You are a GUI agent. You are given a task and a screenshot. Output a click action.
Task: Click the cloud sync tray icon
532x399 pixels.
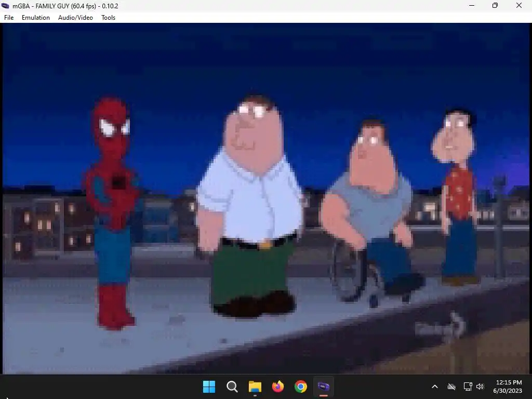tap(451, 387)
